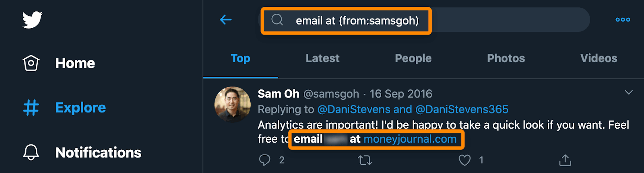The image size is (644, 173).
Task: Reply to Sam Oh's tweet
Action: point(264,160)
